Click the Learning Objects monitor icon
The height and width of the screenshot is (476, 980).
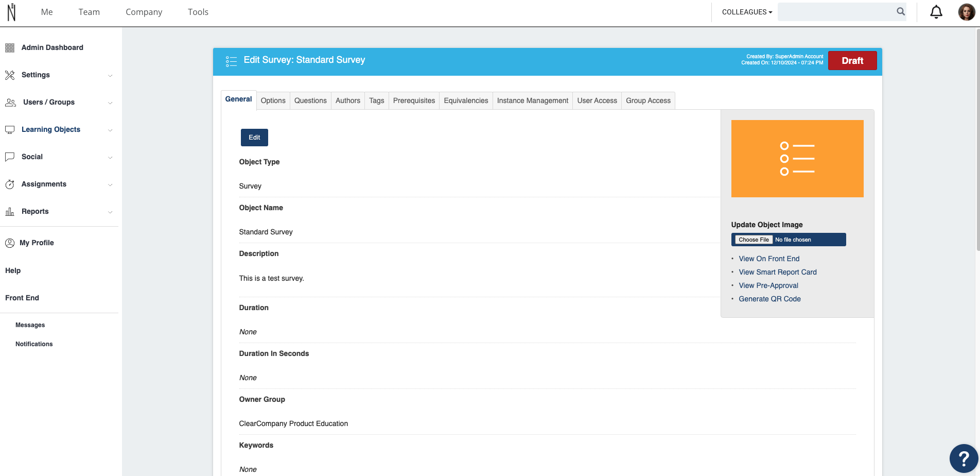tap(10, 130)
